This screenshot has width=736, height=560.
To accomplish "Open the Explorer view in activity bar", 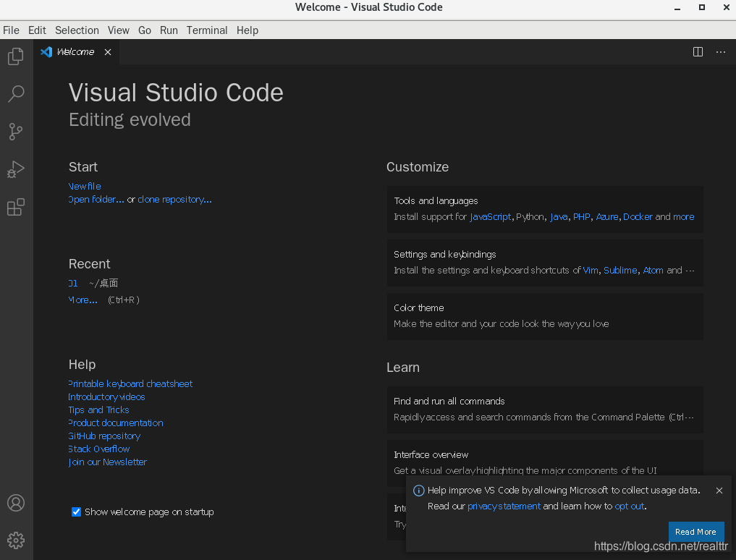I will [16, 56].
